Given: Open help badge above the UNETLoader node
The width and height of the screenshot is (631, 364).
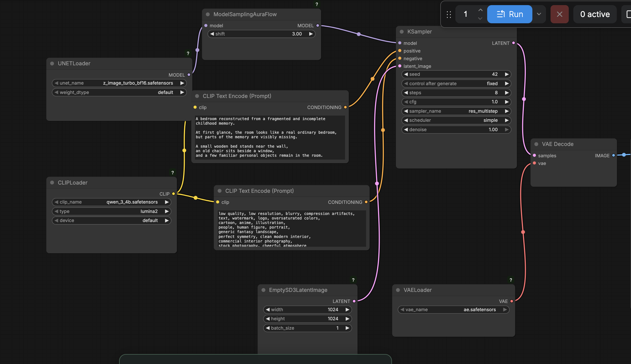Looking at the screenshot, I should pos(188,53).
